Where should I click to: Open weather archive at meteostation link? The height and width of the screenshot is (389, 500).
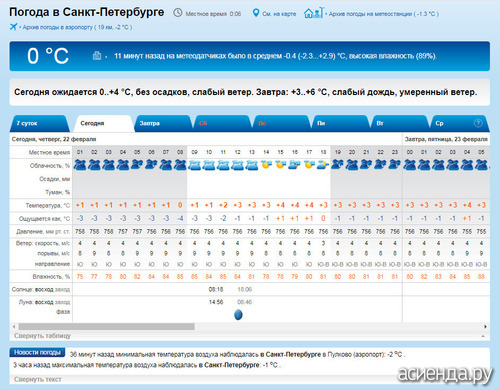click(x=383, y=14)
